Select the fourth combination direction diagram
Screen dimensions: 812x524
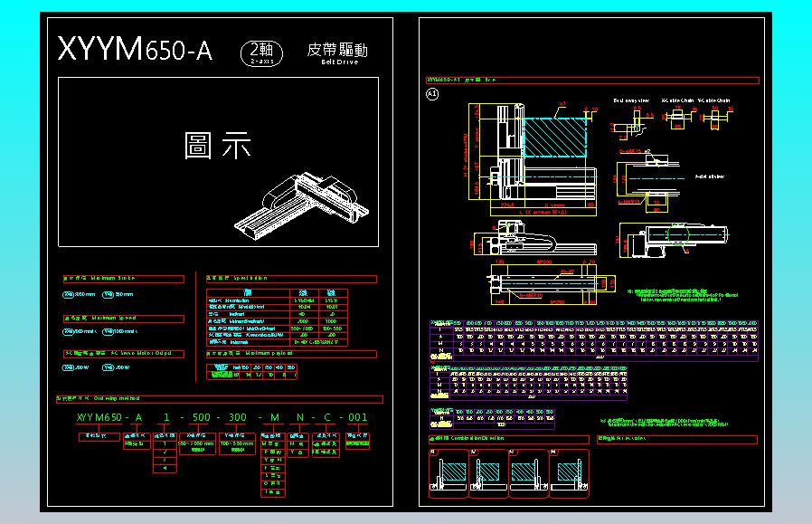tap(569, 473)
